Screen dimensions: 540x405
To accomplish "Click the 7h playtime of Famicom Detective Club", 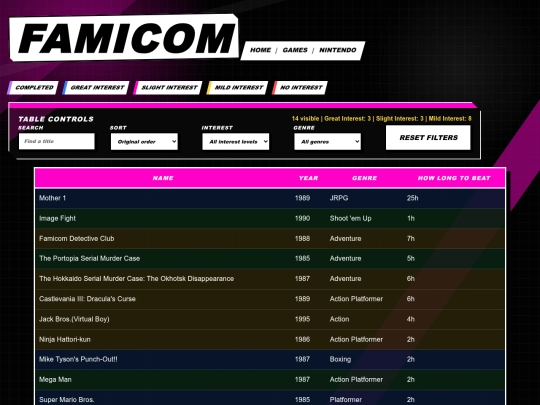I will [x=411, y=238].
